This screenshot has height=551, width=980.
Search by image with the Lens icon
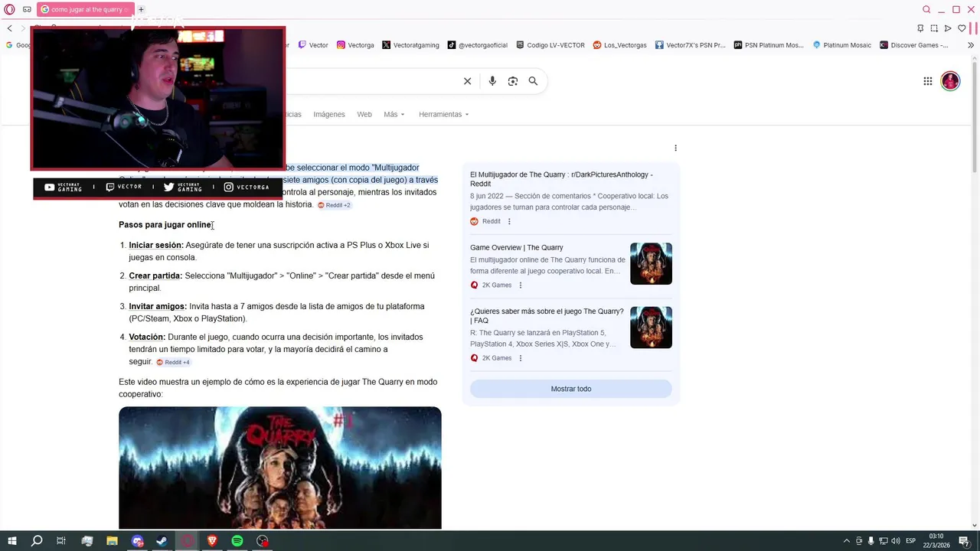[513, 81]
